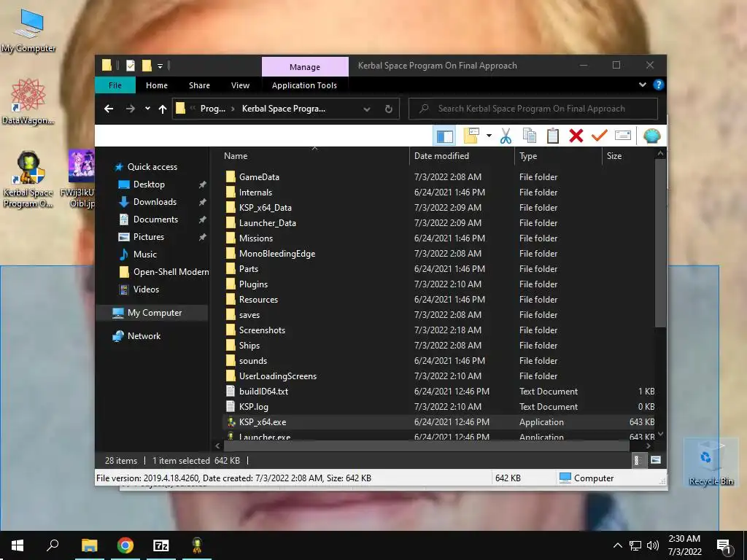Click the Properties checkmark icon in title bar

(130, 66)
